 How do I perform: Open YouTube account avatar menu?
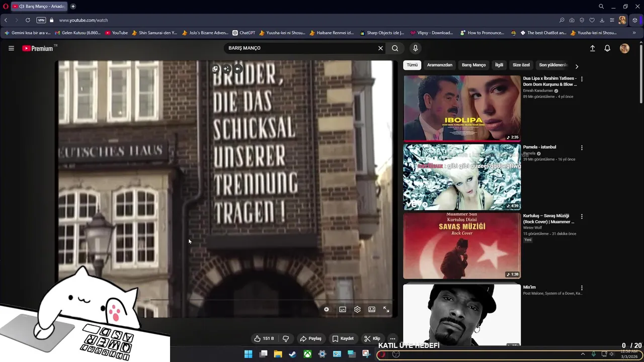click(624, 48)
